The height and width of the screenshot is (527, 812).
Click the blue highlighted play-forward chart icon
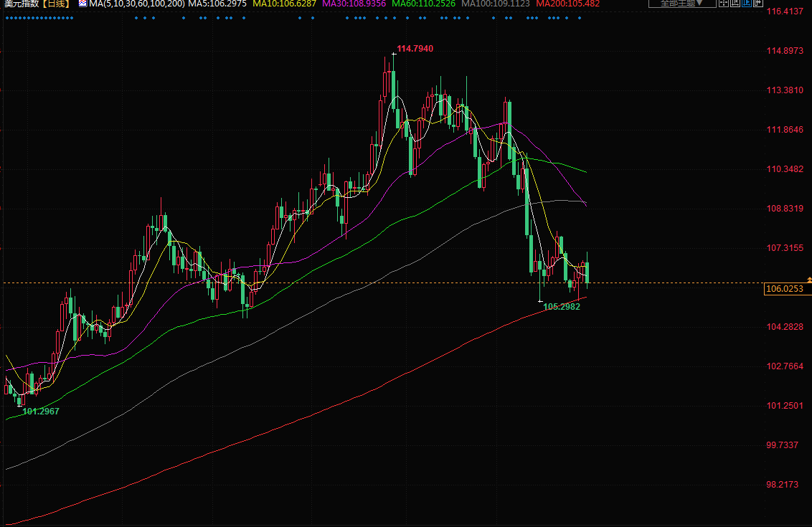tap(747, 3)
